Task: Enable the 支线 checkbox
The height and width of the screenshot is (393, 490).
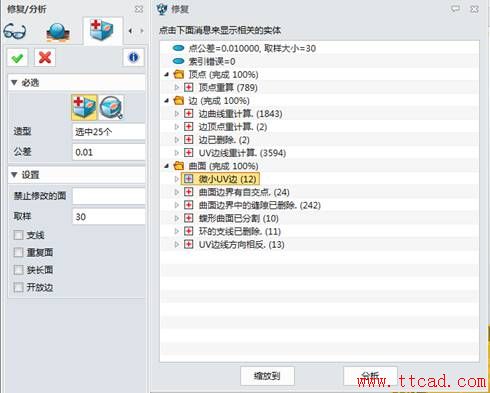Action: point(18,235)
